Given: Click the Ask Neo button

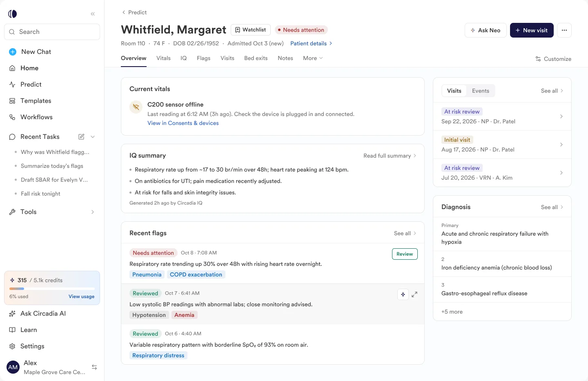Looking at the screenshot, I should tap(486, 30).
